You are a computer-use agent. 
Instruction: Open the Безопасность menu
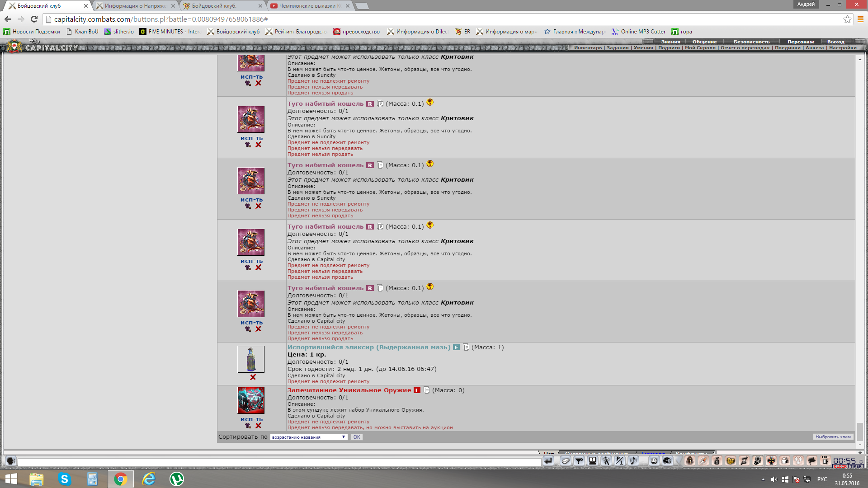tap(751, 42)
